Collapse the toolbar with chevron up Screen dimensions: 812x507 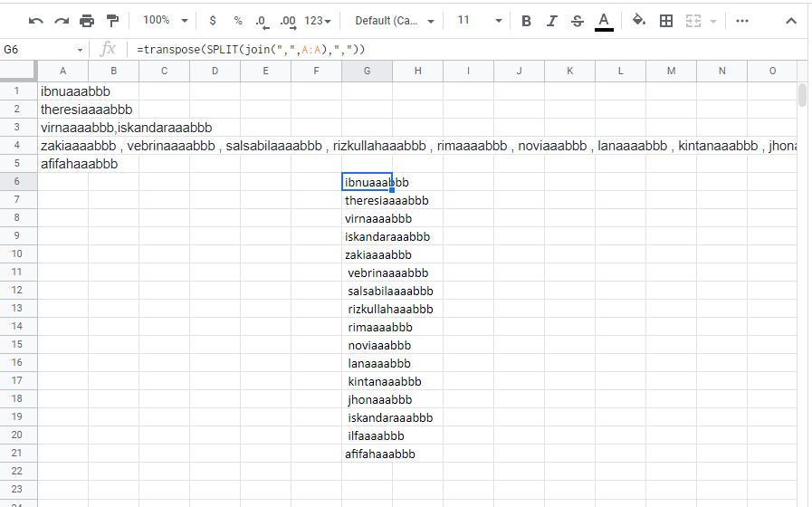coord(791,21)
